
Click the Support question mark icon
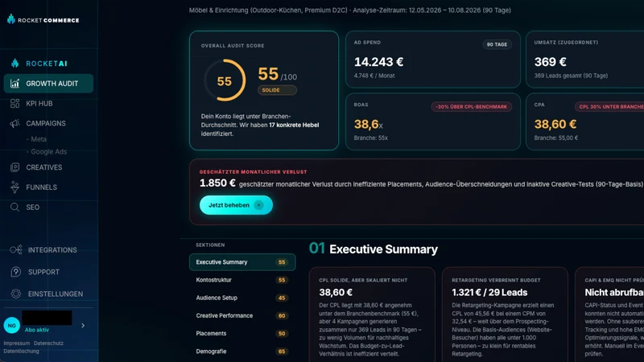15,272
